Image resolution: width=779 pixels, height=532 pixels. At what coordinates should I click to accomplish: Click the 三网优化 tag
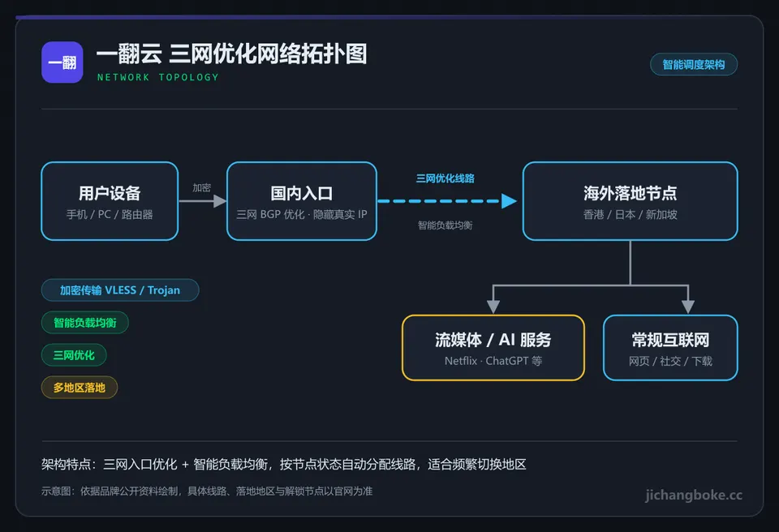tap(74, 355)
